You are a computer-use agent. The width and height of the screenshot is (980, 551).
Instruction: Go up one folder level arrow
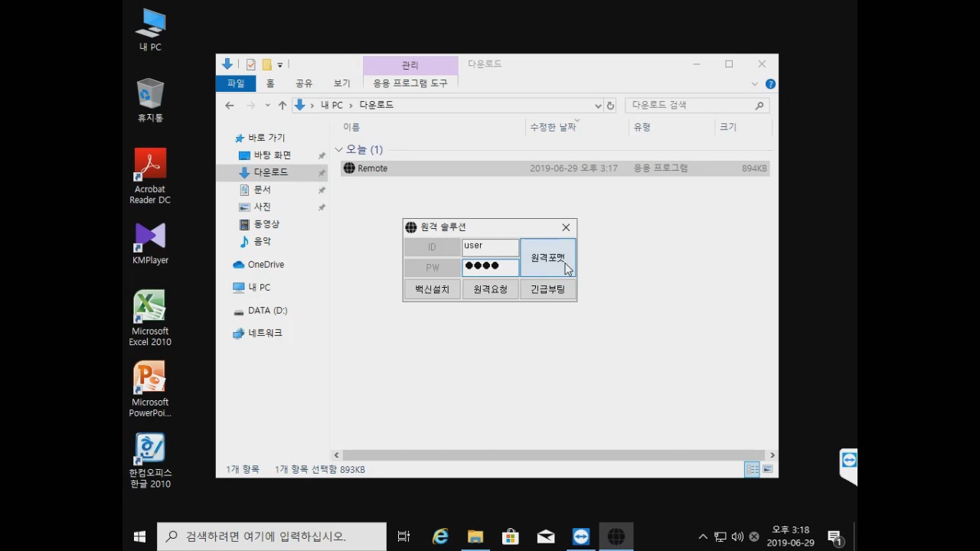coord(283,105)
